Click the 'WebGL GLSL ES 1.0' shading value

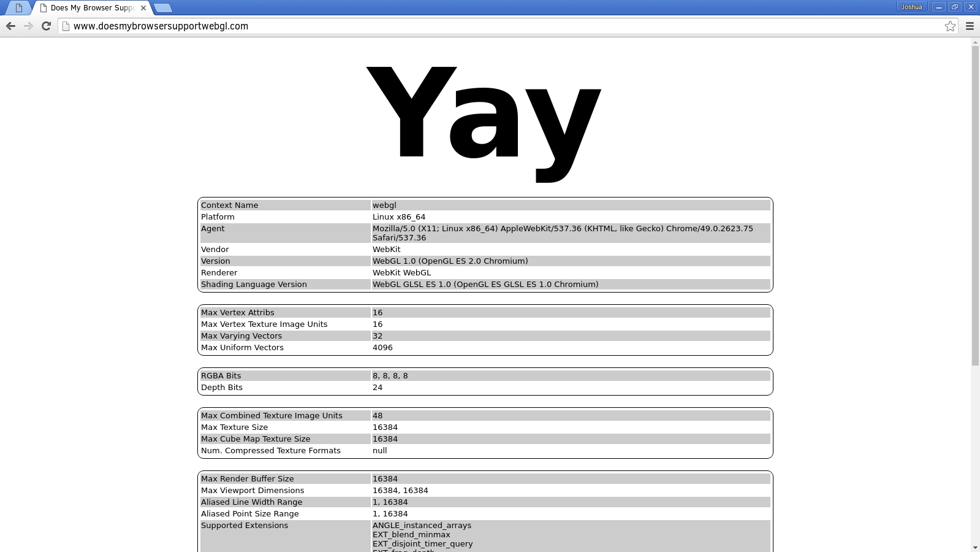coord(485,284)
